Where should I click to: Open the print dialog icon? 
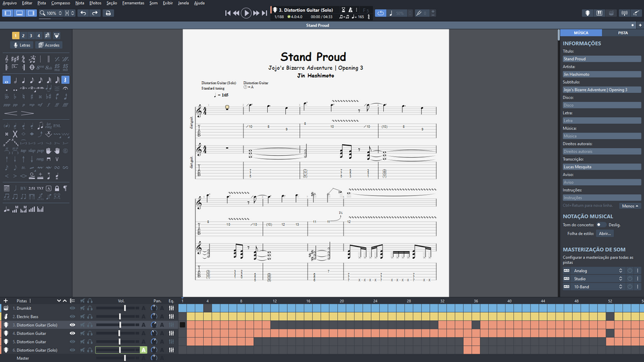coord(108,13)
